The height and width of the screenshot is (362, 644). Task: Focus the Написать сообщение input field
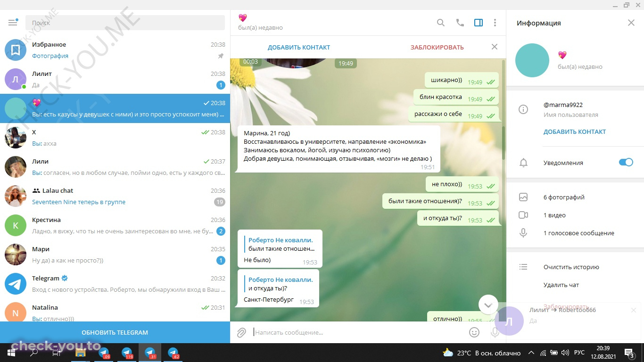[358, 332]
